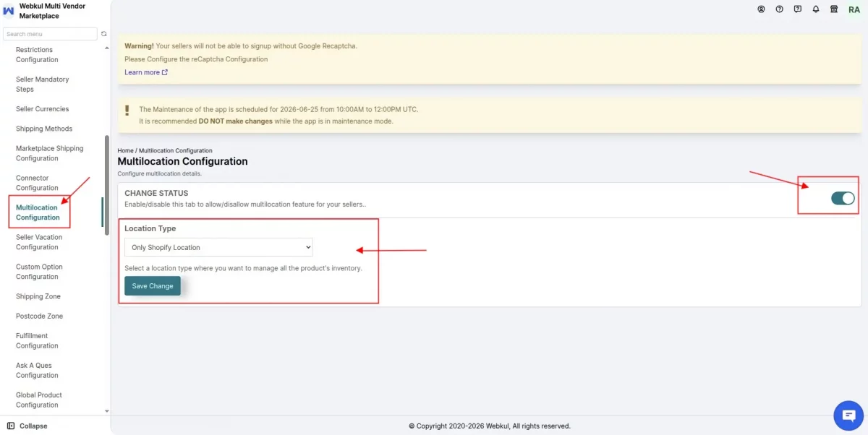Open the live chat bubble widget
The width and height of the screenshot is (868, 435).
click(848, 415)
